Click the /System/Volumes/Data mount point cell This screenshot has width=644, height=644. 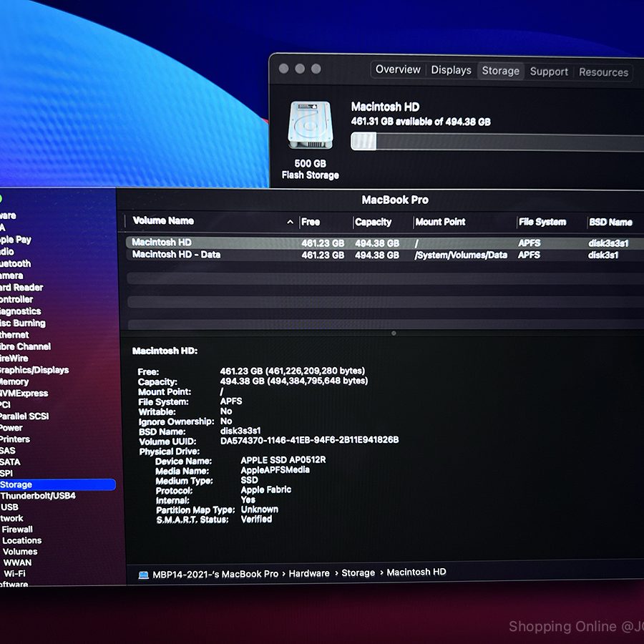461,255
